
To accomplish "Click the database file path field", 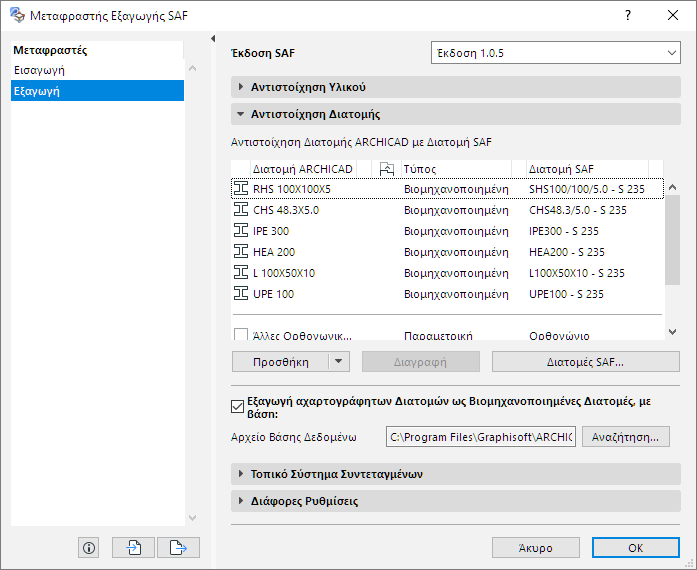I will pyautogui.click(x=481, y=437).
